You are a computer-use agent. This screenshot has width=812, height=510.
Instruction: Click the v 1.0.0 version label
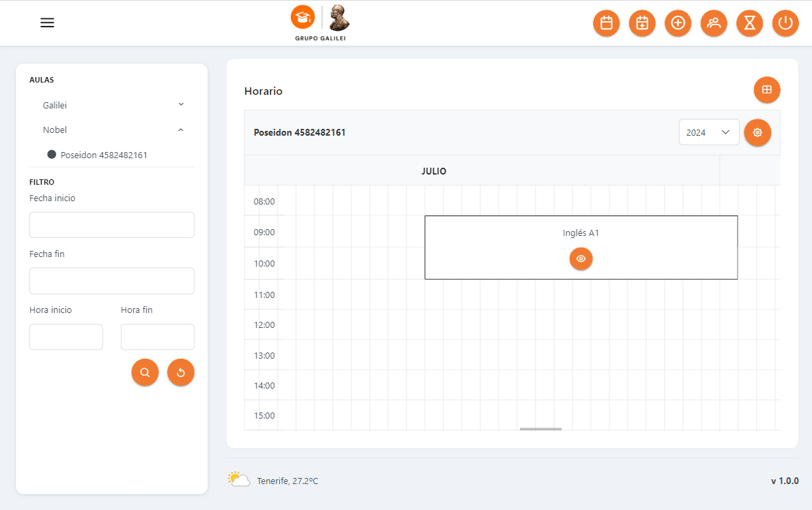tap(785, 481)
